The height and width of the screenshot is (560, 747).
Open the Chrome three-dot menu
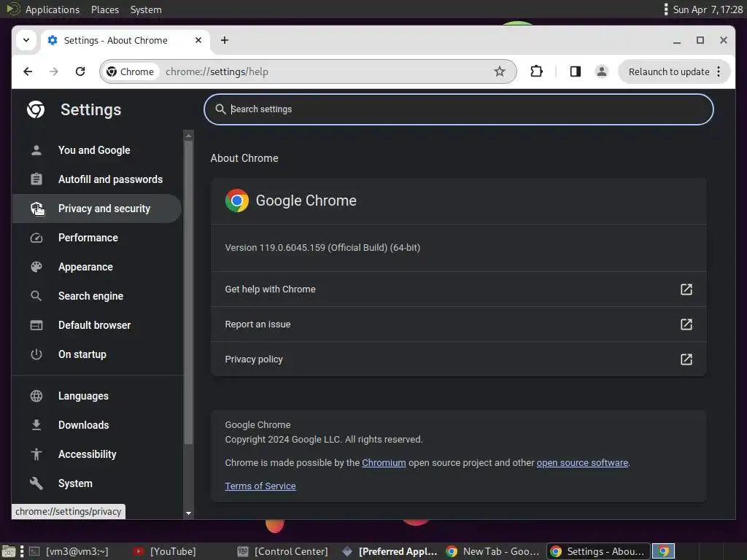[719, 71]
